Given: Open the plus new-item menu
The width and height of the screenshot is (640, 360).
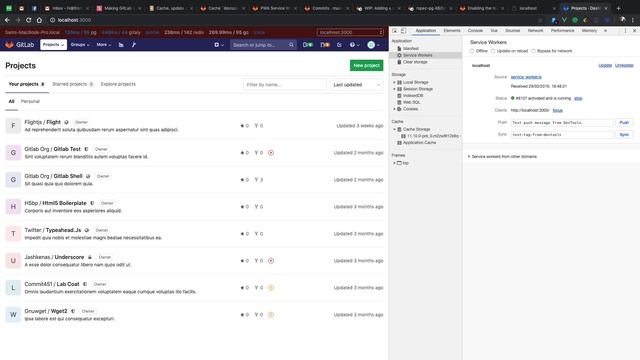Looking at the screenshot, I should point(219,45).
